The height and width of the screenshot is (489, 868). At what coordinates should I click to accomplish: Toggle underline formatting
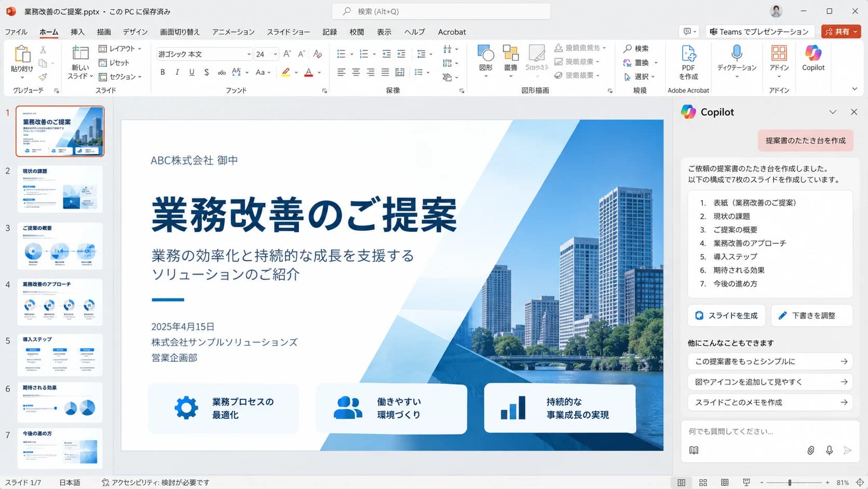click(x=192, y=72)
